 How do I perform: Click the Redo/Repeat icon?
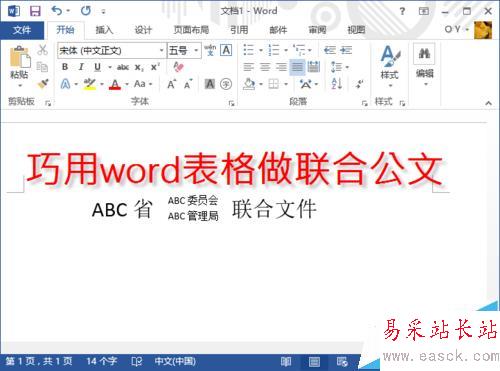tap(86, 11)
